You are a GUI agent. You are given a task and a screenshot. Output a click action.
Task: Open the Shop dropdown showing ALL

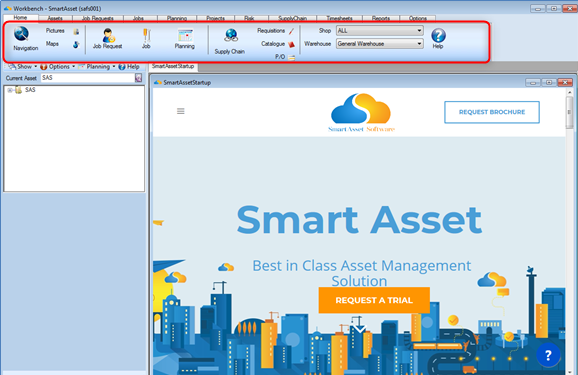(379, 31)
